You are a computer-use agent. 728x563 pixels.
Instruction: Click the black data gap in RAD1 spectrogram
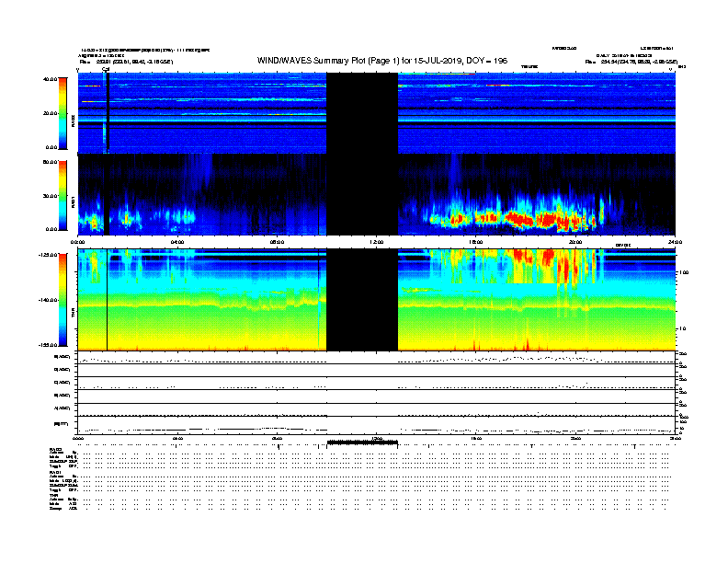[362, 195]
